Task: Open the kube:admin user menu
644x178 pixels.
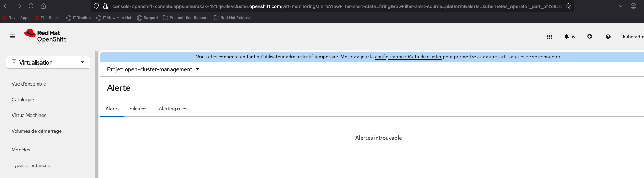Action: 633,37
